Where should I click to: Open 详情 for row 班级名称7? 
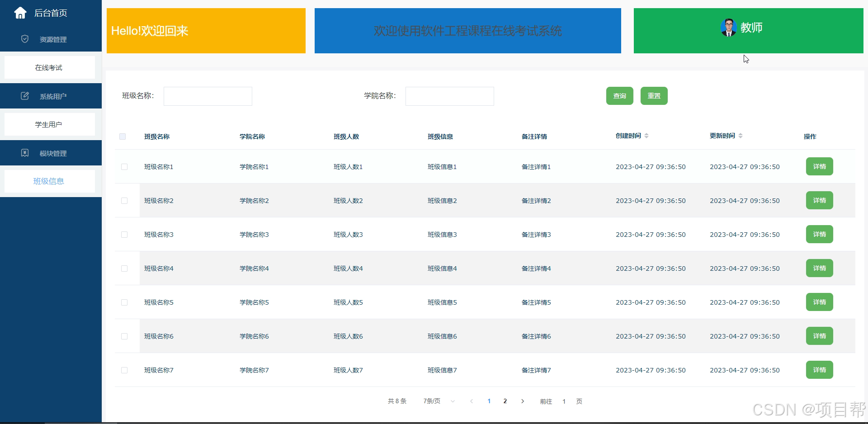coord(820,370)
